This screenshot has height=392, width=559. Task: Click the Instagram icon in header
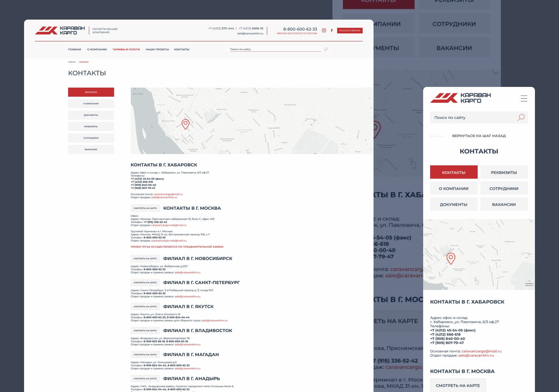(x=324, y=31)
